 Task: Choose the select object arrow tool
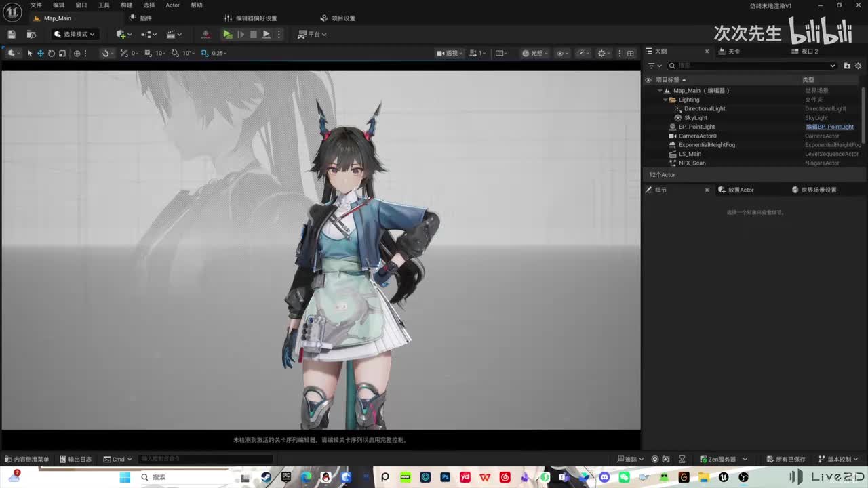[30, 53]
